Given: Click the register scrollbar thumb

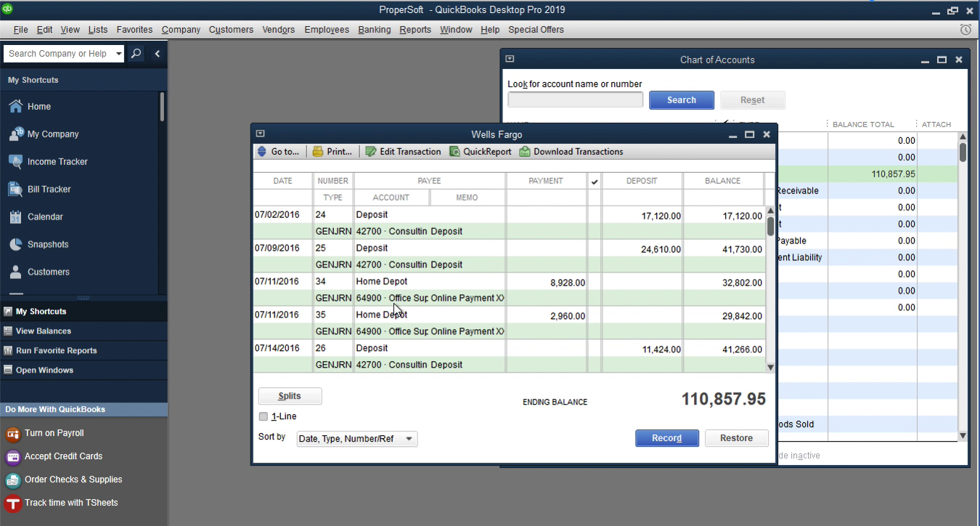Looking at the screenshot, I should (770, 226).
